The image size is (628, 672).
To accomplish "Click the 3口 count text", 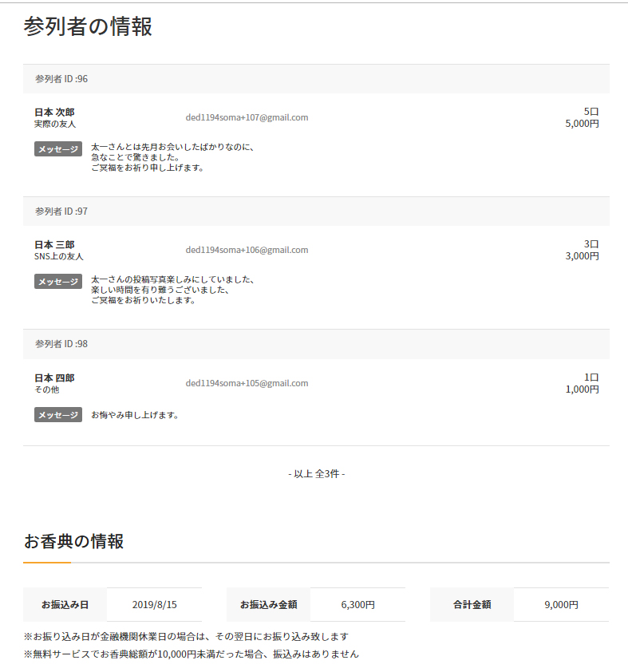I will pos(591,244).
